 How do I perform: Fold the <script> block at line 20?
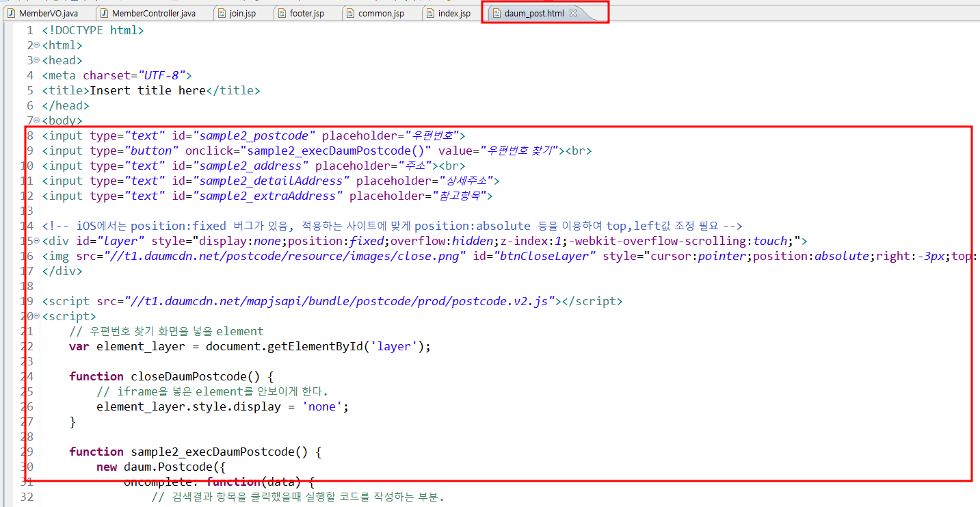click(36, 316)
